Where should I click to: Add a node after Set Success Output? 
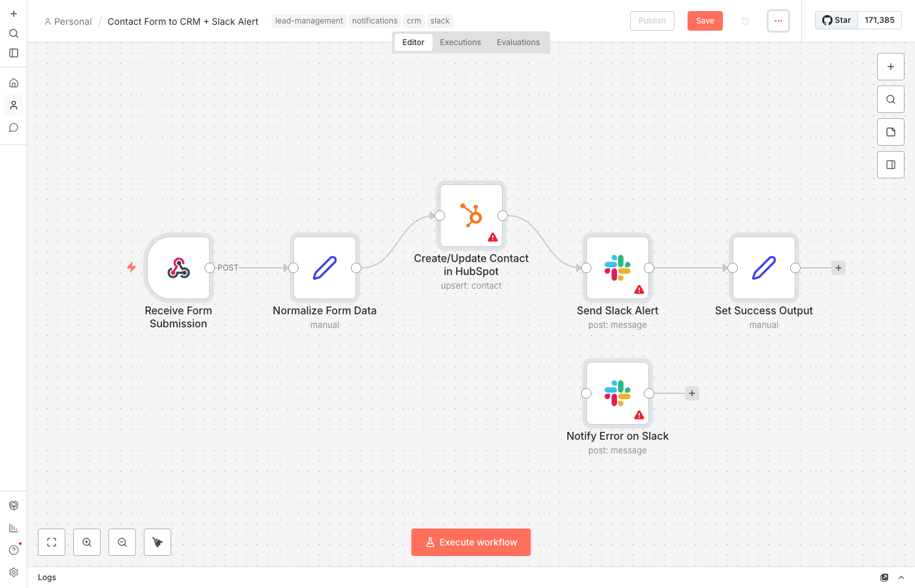838,267
